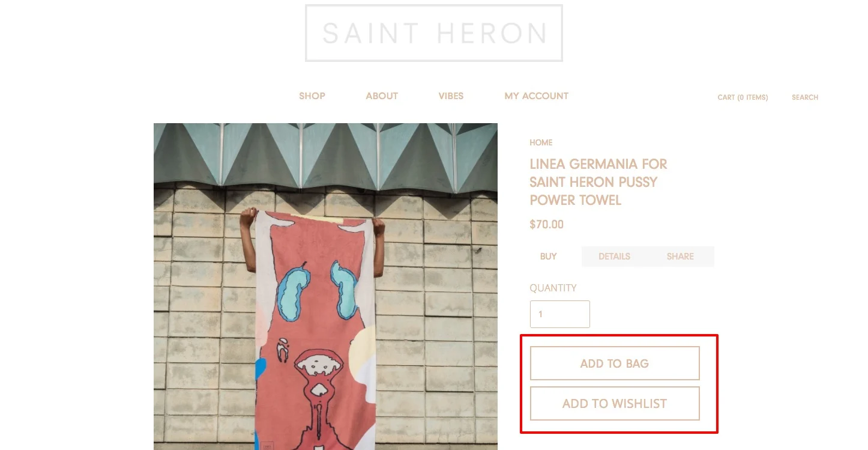The width and height of the screenshot is (868, 450).
Task: View the cart with 0 items
Action: 743,97
